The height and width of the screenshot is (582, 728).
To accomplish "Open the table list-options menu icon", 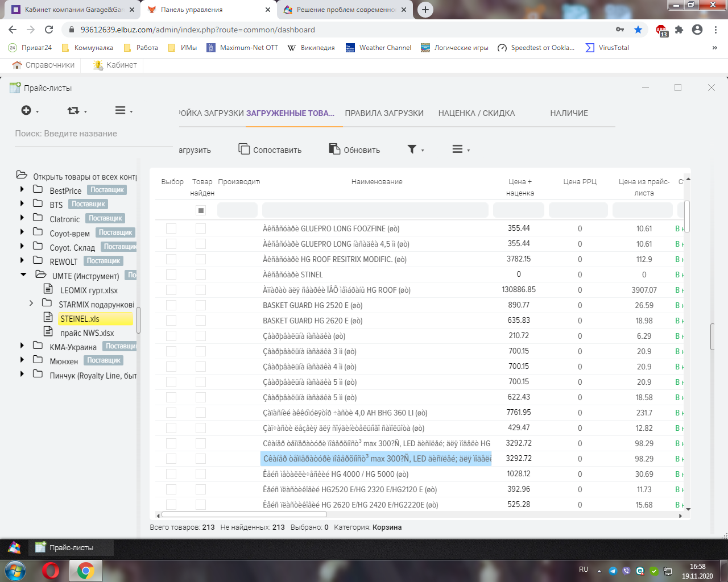I will click(x=461, y=149).
